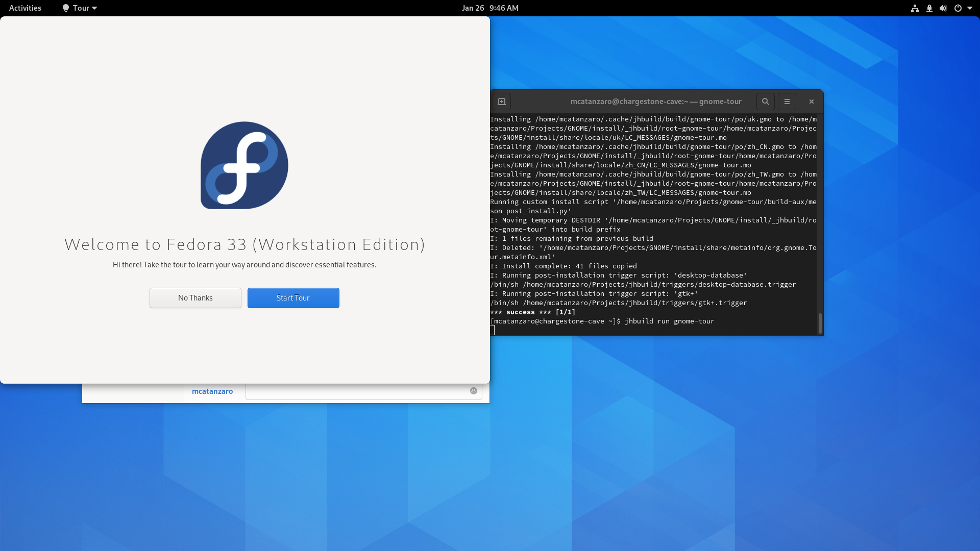Click the 'Hi there! Take the tour' subtitle
This screenshot has width=980, height=551.
[244, 265]
